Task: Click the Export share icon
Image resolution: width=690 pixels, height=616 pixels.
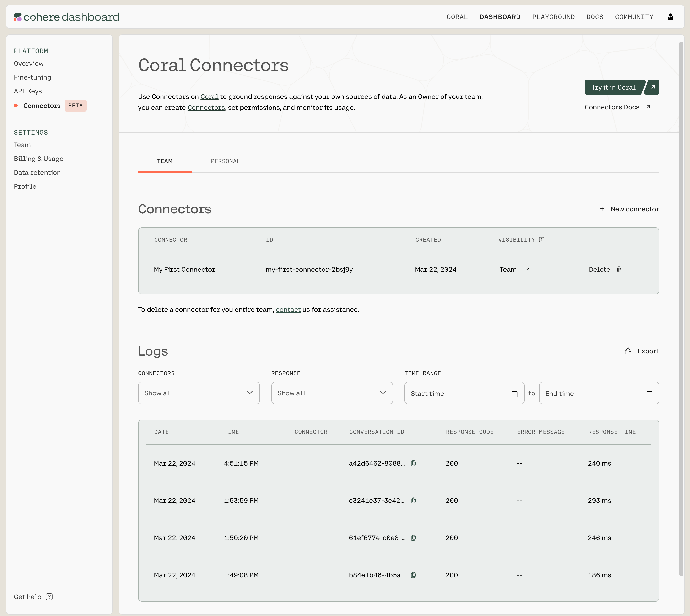Action: 628,351
